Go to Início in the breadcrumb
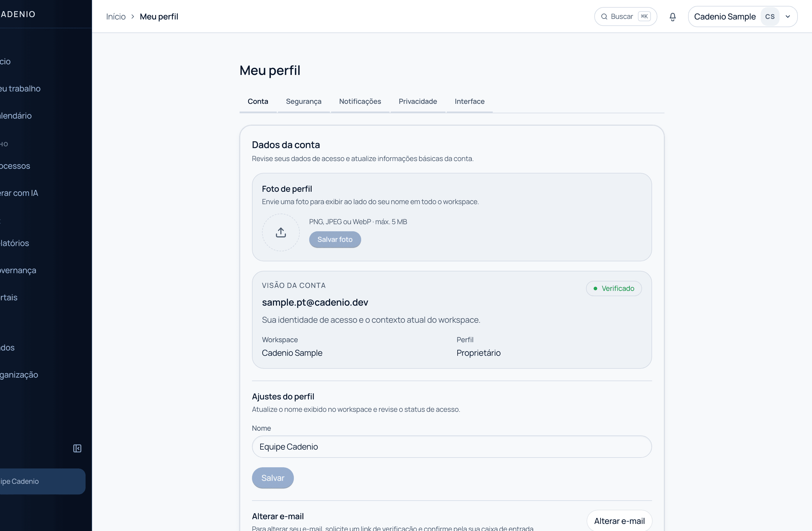This screenshot has width=812, height=531. 116,17
